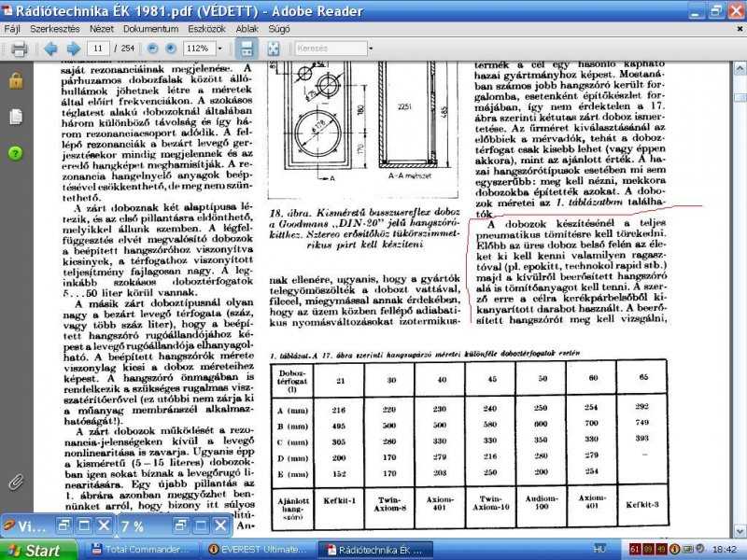Screen dimensions: 747x560
Task: Click the 'Audiom-100' table cell
Action: click(542, 502)
